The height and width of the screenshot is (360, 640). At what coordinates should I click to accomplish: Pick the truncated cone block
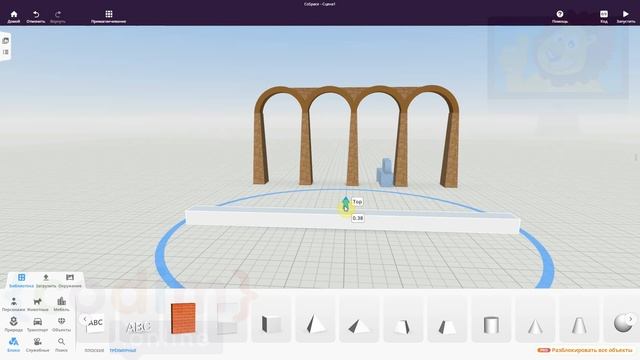[x=579, y=326]
